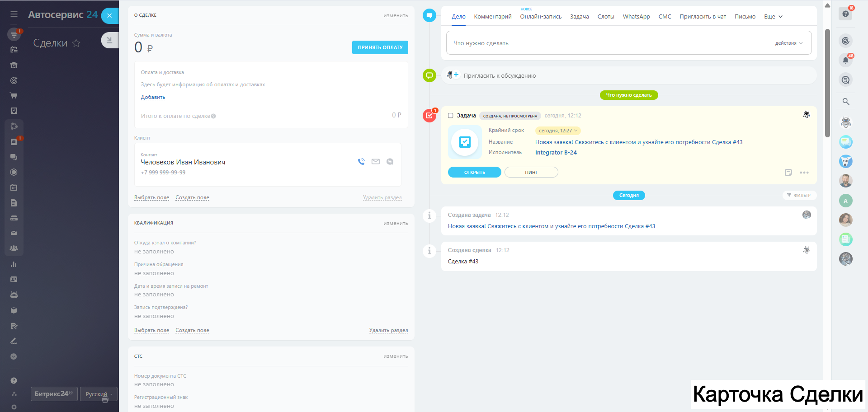Click help icon next to Итого к оплате

click(213, 116)
